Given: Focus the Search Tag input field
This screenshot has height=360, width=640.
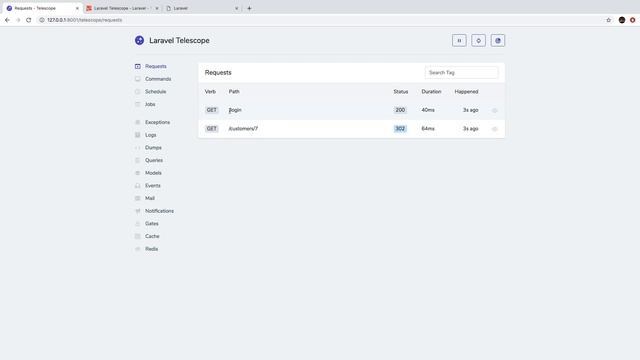Looking at the screenshot, I should (x=461, y=73).
